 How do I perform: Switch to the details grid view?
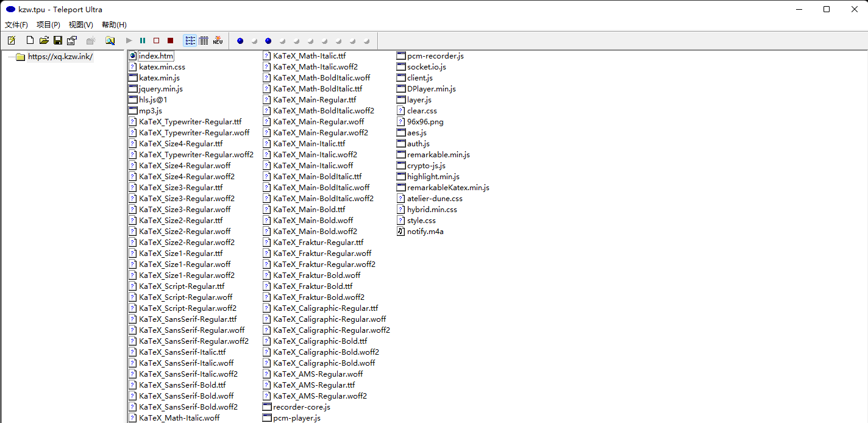[204, 41]
